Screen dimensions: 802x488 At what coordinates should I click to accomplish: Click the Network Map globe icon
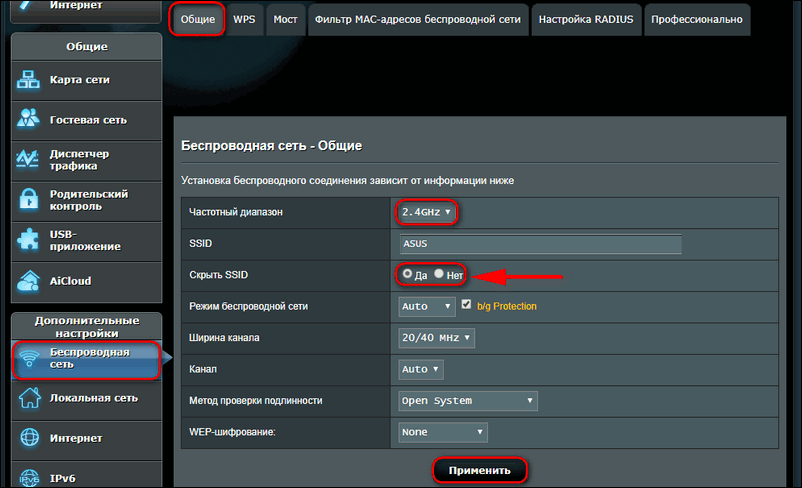[x=28, y=80]
